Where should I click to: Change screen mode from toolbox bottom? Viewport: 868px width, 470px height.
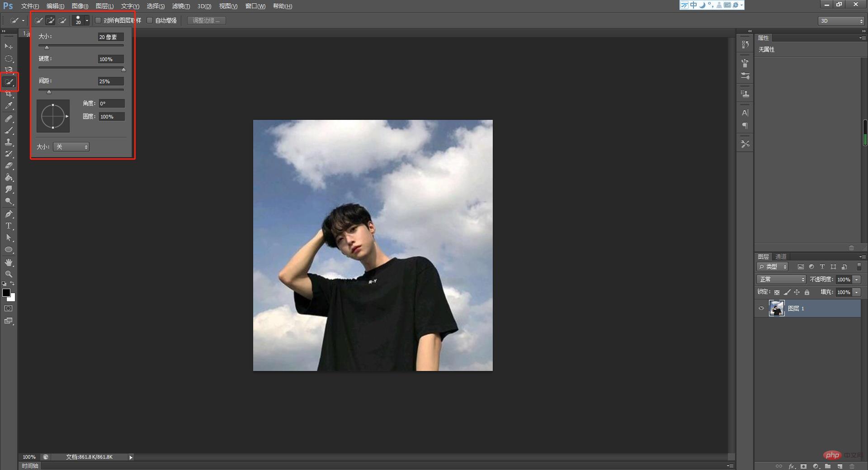pyautogui.click(x=9, y=321)
